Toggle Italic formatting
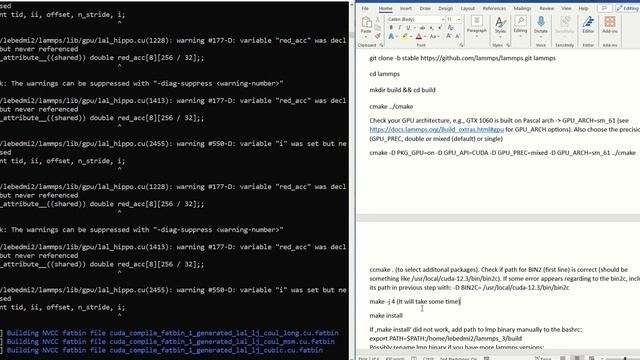The image size is (640, 360). click(x=400, y=28)
